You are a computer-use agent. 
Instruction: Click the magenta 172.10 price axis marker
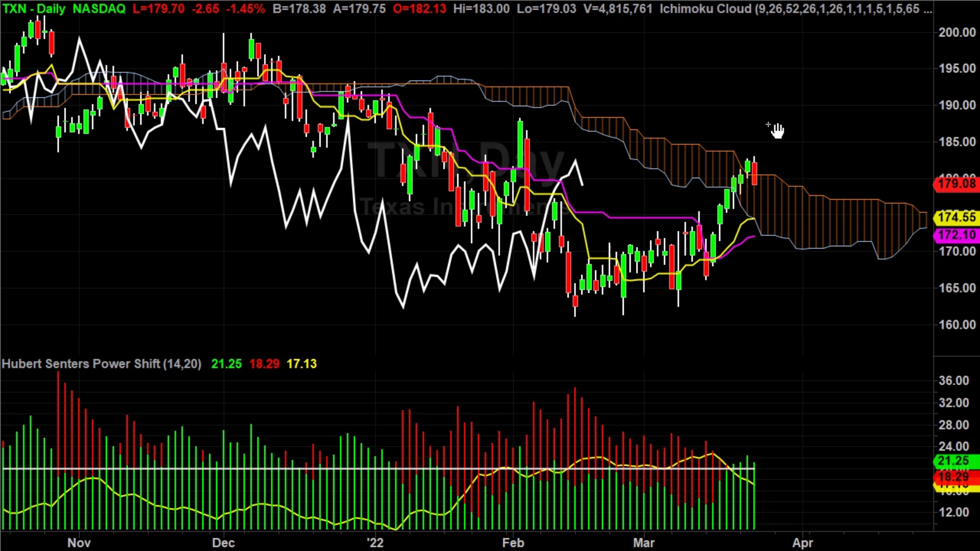pos(957,235)
